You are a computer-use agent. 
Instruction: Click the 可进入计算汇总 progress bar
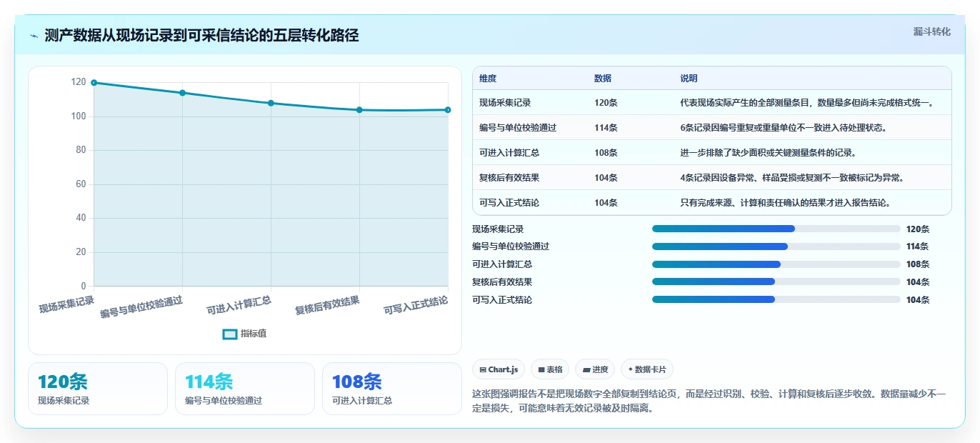click(776, 264)
